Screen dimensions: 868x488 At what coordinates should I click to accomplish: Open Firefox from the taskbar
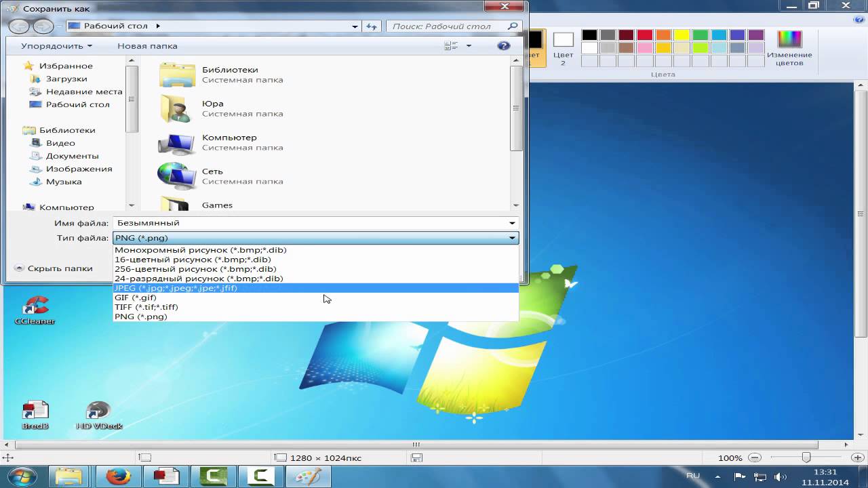click(117, 476)
